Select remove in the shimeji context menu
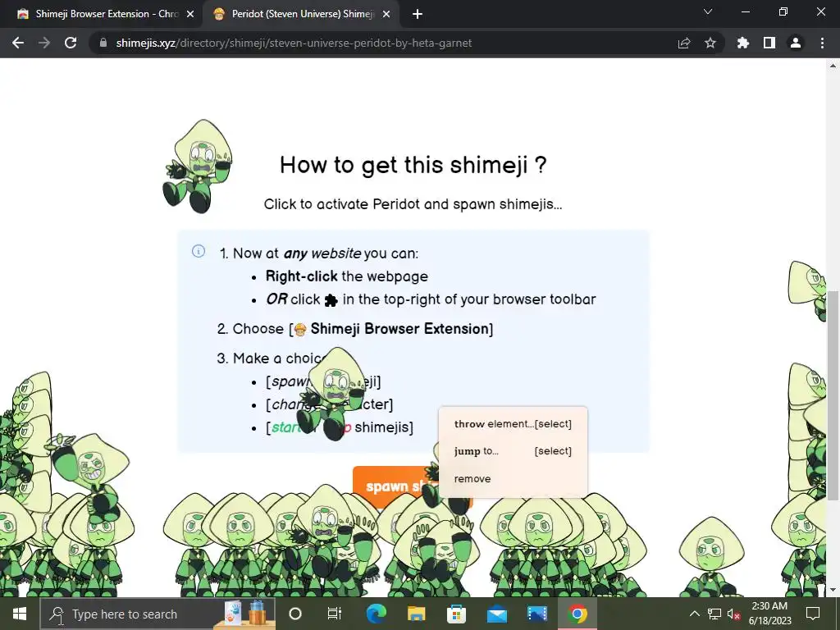This screenshot has height=630, width=840. point(513,479)
